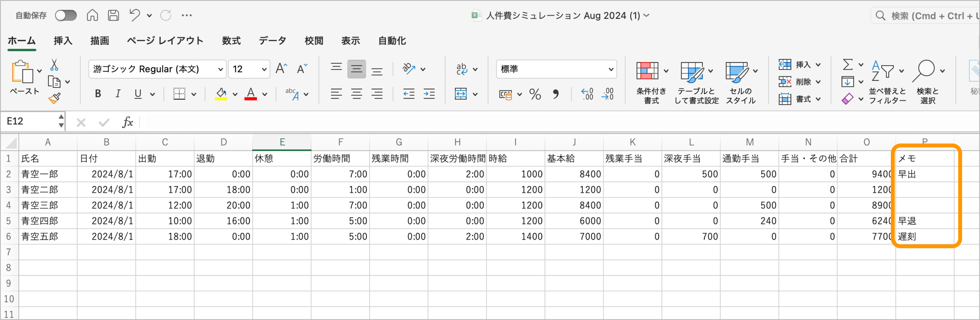
Task: Switch to the 描画 tab
Action: click(100, 41)
